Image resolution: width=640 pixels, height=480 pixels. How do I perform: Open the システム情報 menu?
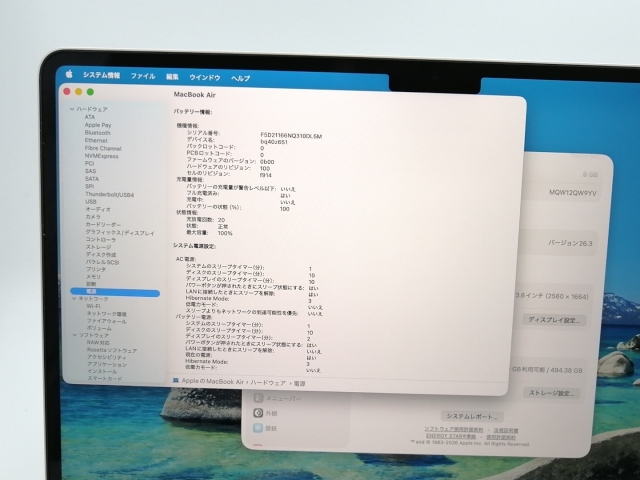pos(102,75)
